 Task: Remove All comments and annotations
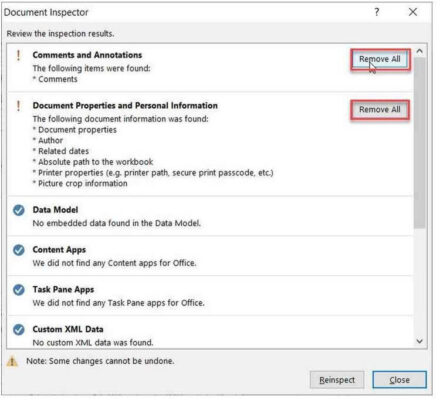pos(380,59)
